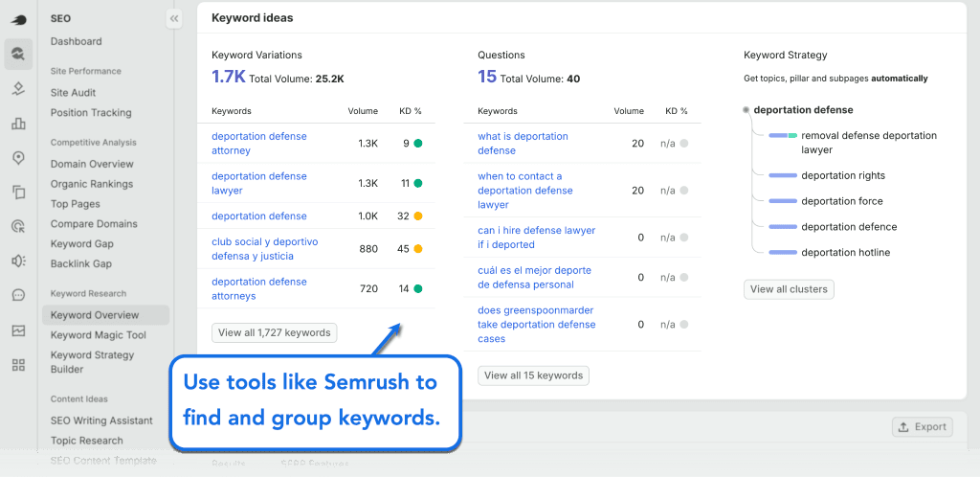Image resolution: width=980 pixels, height=477 pixels.
Task: Open keyword 'deportation defense attorney'
Action: [259, 143]
